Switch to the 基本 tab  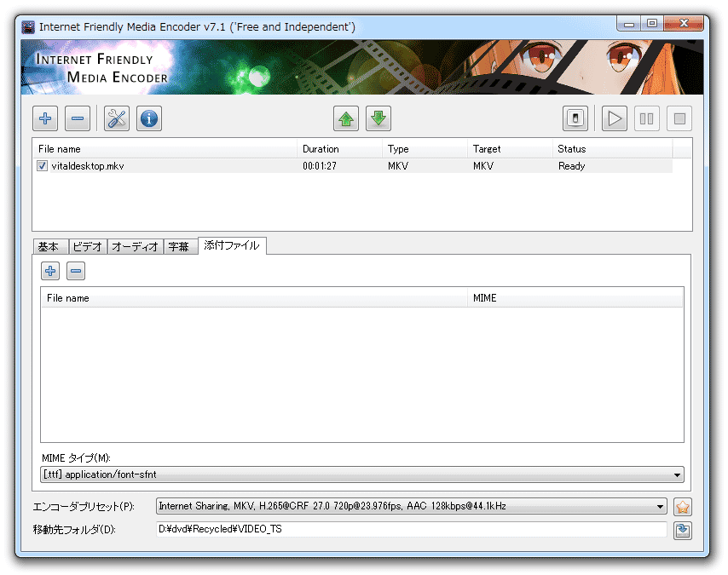(x=50, y=246)
